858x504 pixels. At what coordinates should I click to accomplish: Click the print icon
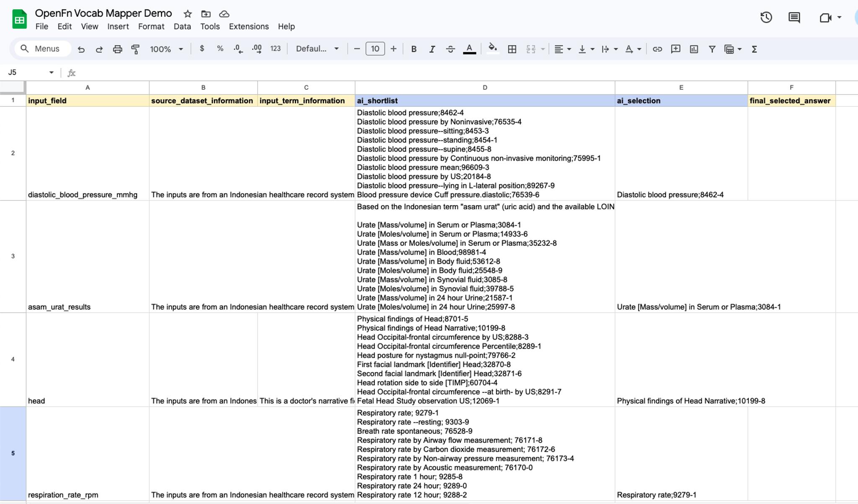coord(117,49)
